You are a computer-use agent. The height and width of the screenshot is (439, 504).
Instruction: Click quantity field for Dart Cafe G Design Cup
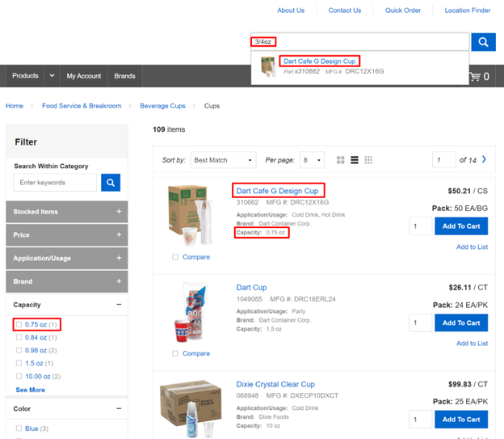point(421,226)
